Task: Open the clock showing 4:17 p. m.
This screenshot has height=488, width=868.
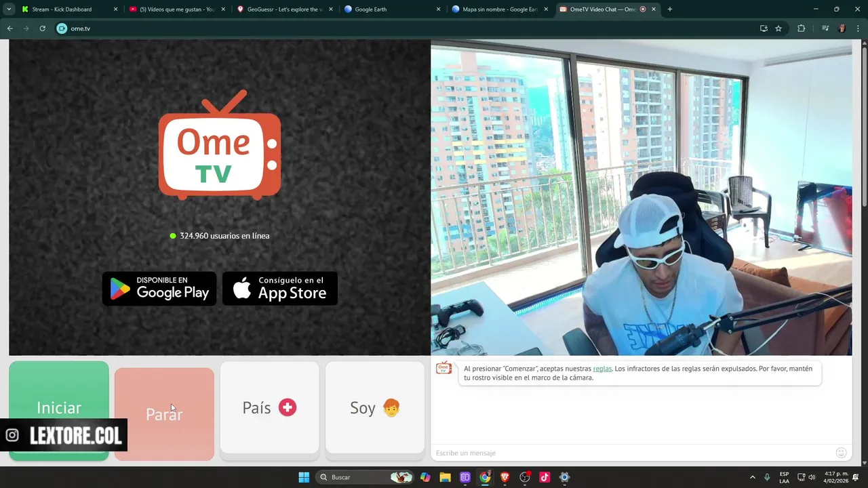Action: click(x=837, y=477)
